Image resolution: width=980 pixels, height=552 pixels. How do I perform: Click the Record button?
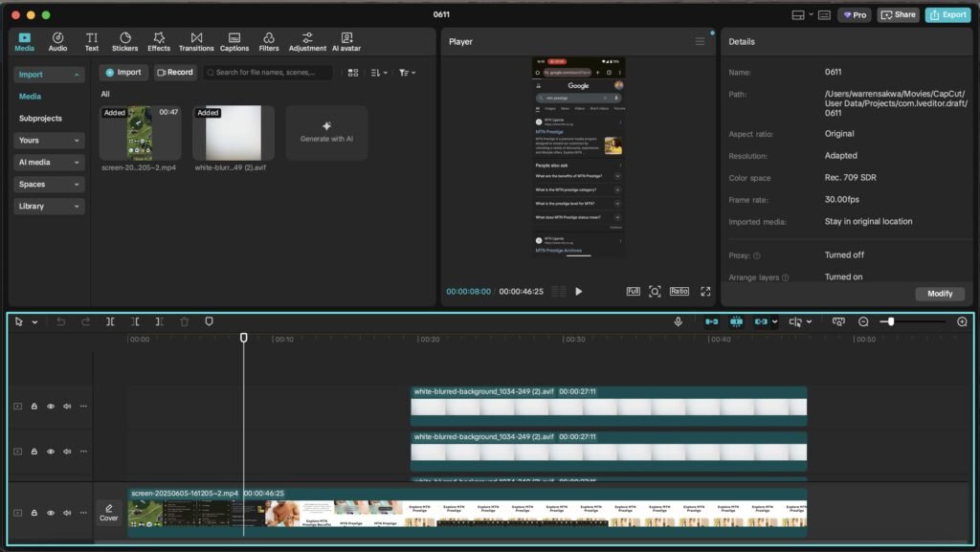click(x=175, y=73)
